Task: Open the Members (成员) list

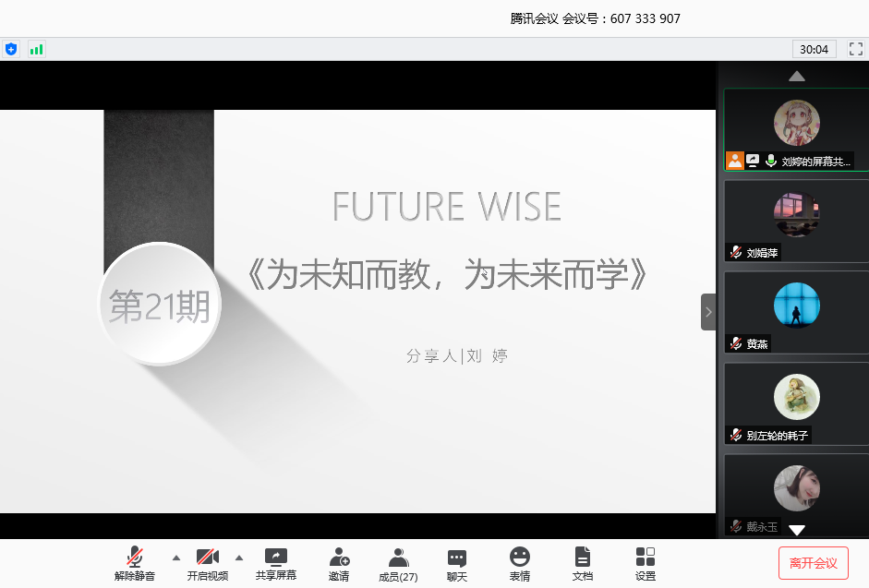Action: click(398, 563)
